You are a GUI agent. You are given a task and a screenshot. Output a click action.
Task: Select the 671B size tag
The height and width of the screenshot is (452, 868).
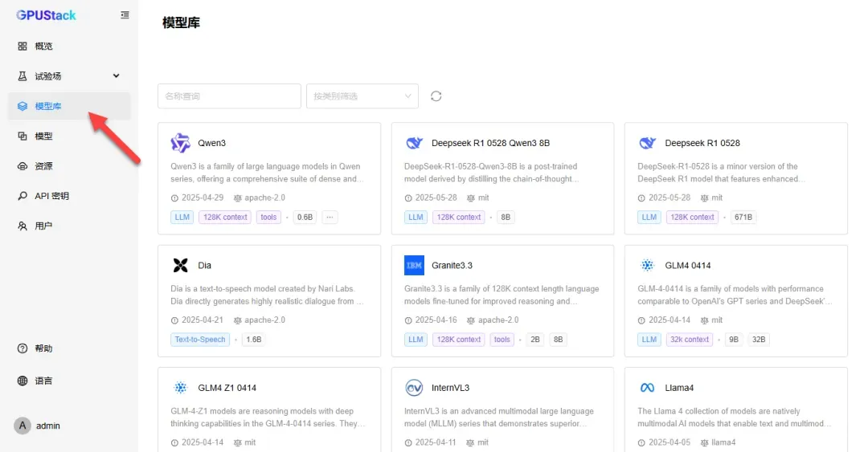coord(743,218)
